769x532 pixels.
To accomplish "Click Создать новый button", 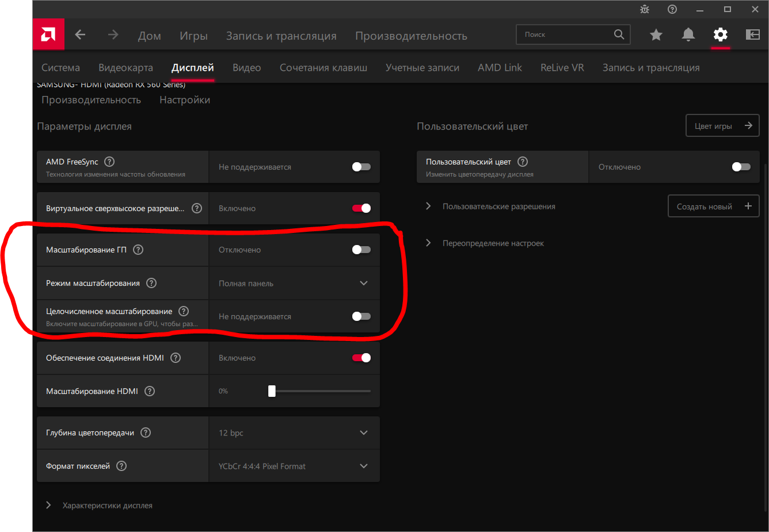I will [714, 206].
